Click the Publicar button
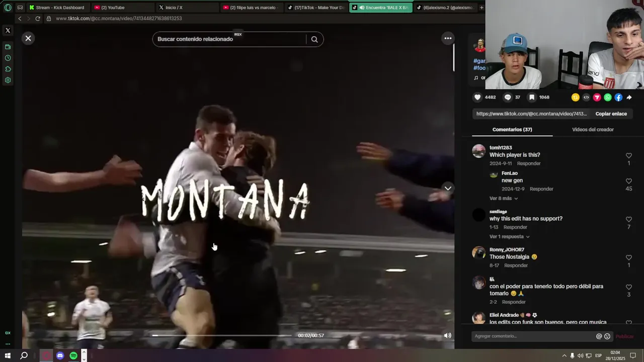 click(x=624, y=336)
